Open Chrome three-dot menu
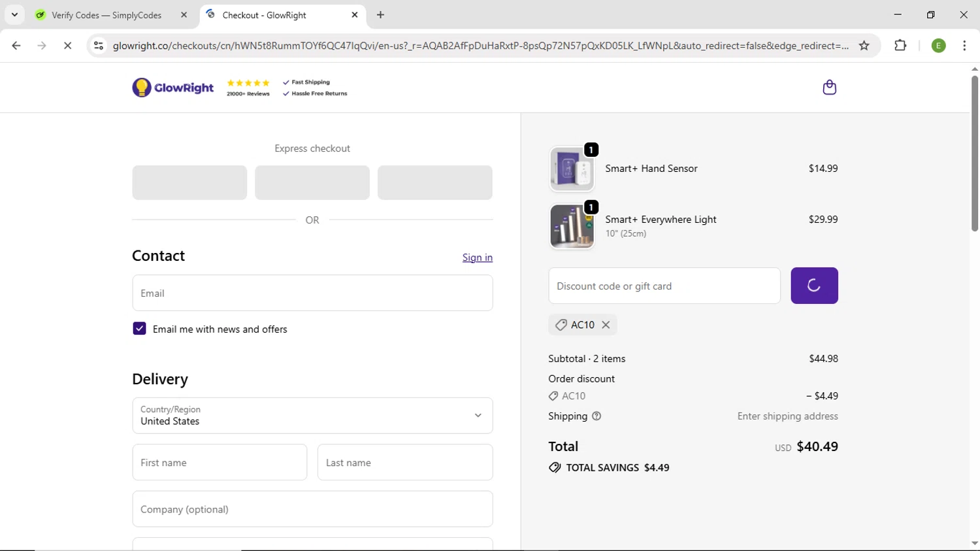This screenshot has width=980, height=551. tap(964, 46)
